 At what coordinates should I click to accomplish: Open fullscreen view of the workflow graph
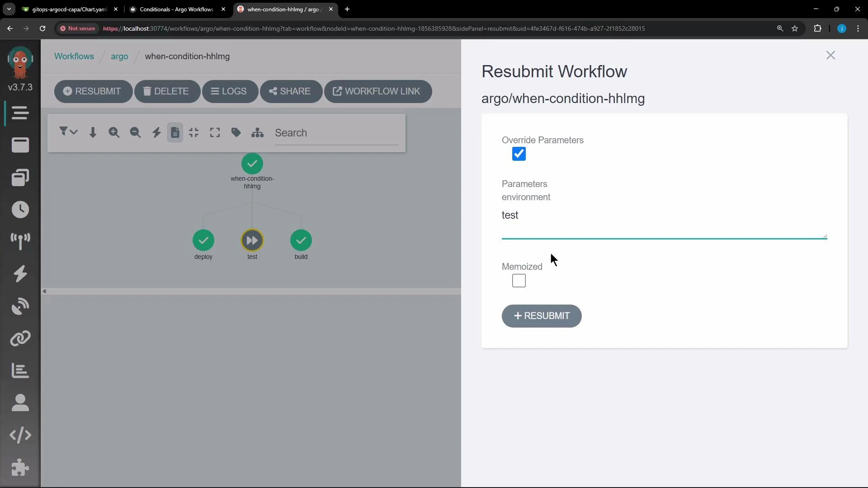coord(215,132)
